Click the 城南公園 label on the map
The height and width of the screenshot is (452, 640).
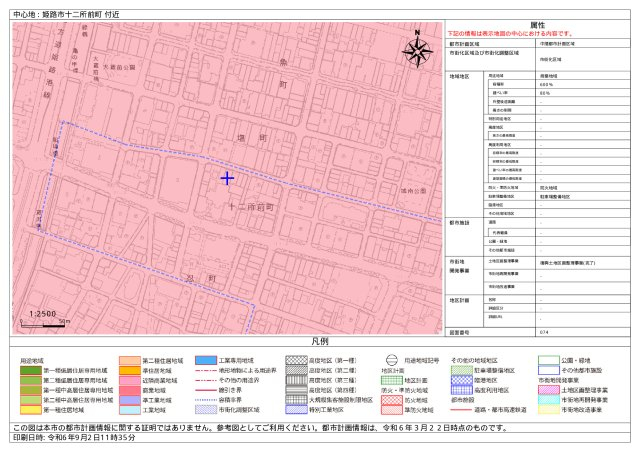(x=412, y=190)
